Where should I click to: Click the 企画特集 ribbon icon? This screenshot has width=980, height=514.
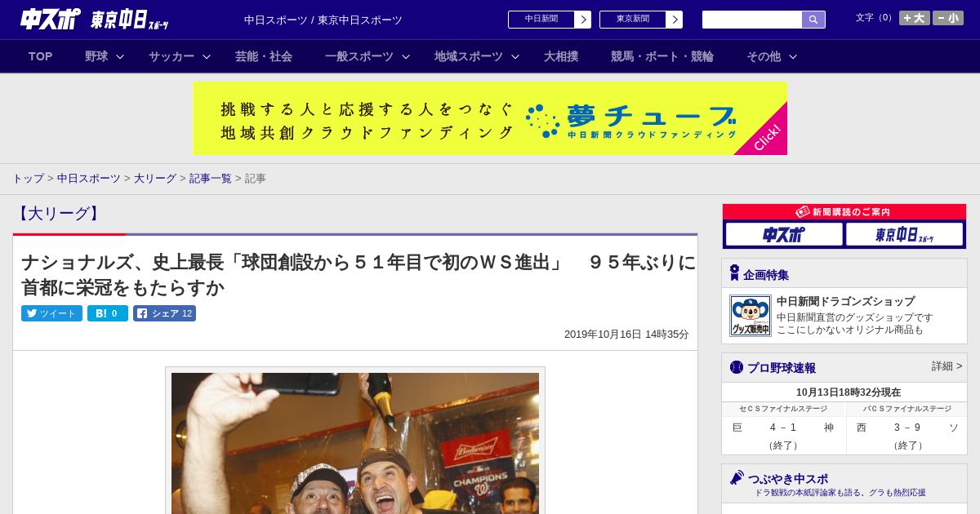click(734, 273)
